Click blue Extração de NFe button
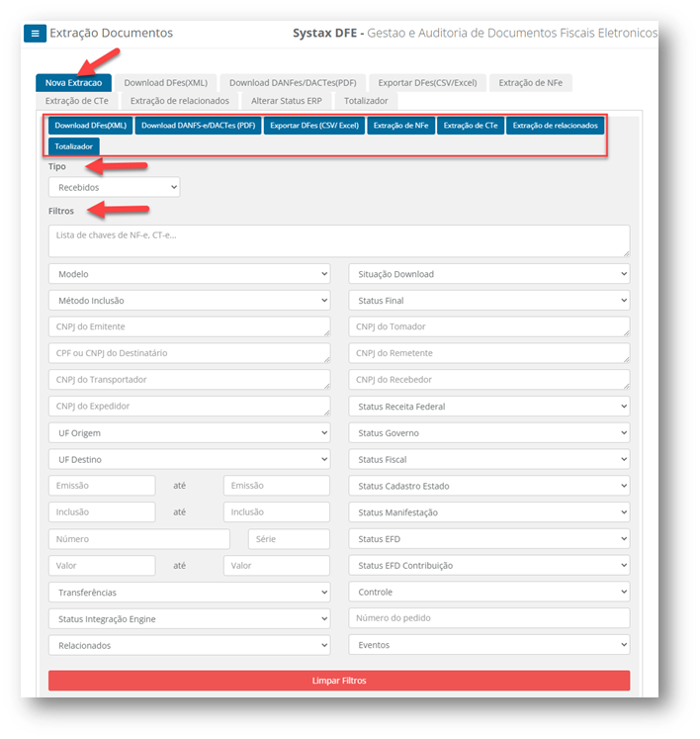The image size is (700, 739). pyautogui.click(x=400, y=126)
